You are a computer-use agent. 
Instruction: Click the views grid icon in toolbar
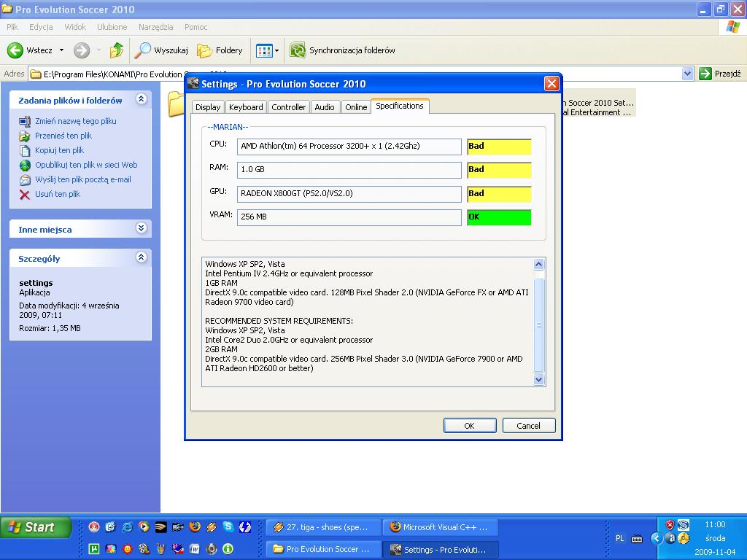click(x=264, y=50)
